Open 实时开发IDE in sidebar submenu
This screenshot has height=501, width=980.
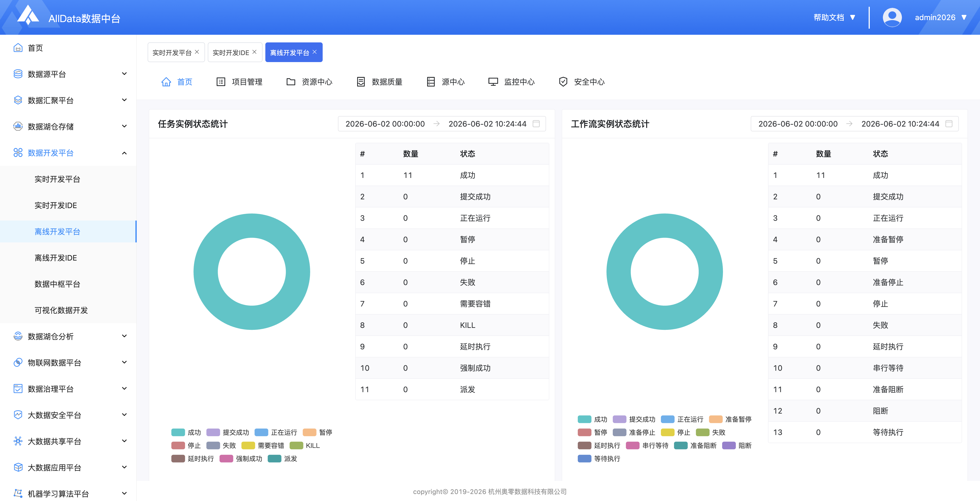(68, 205)
